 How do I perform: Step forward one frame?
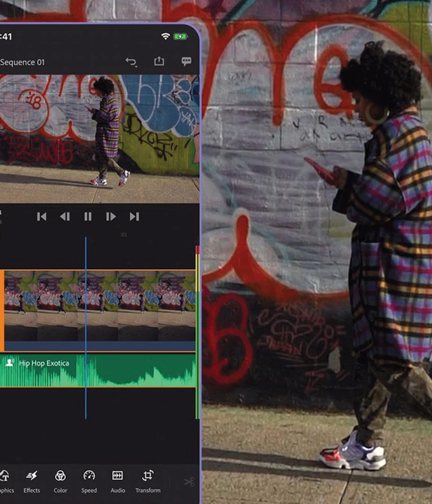pos(111,217)
